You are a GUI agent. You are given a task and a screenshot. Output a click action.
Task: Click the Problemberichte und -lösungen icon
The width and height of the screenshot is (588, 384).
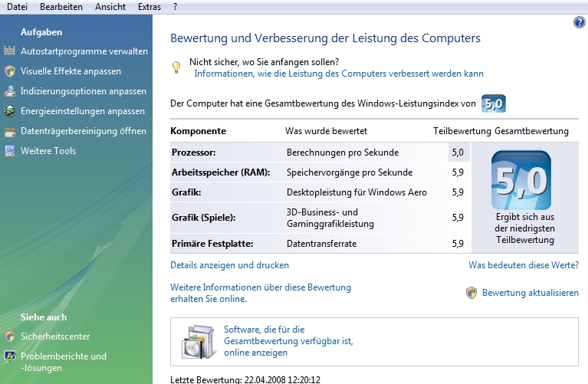[10, 356]
